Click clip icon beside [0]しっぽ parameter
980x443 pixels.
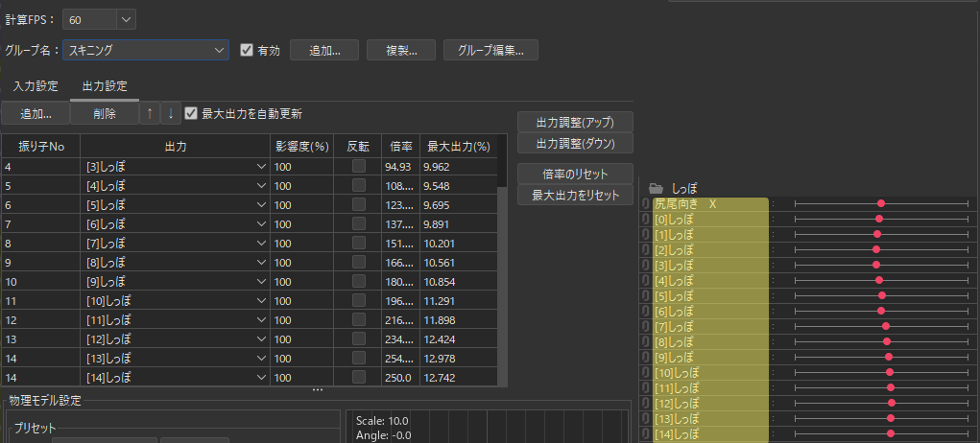coord(646,219)
